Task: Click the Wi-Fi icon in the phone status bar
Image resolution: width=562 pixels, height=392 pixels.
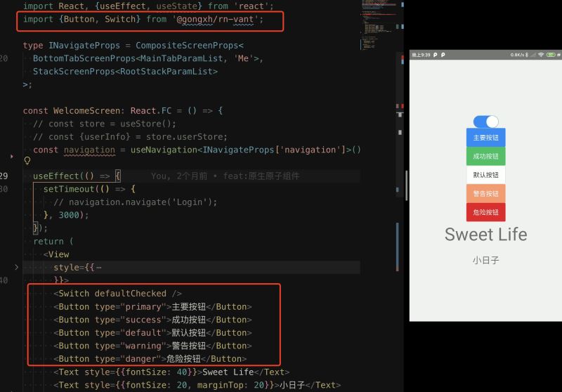Action: (541, 55)
